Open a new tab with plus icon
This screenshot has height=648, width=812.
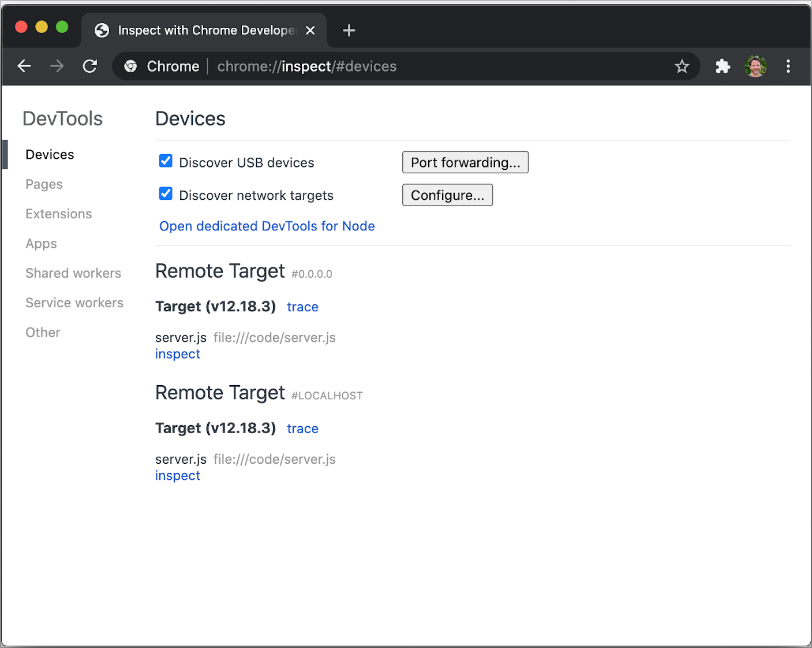349,31
